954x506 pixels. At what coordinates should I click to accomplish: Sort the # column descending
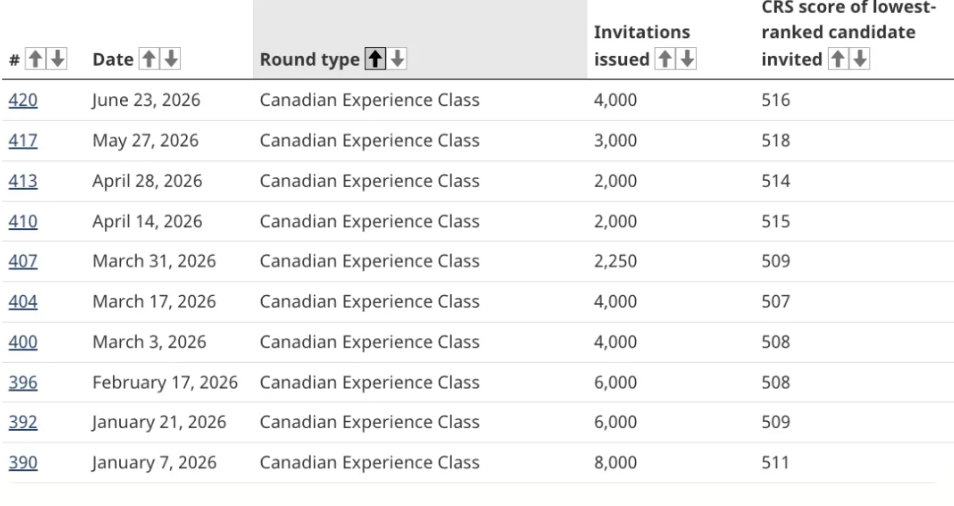coord(57,59)
